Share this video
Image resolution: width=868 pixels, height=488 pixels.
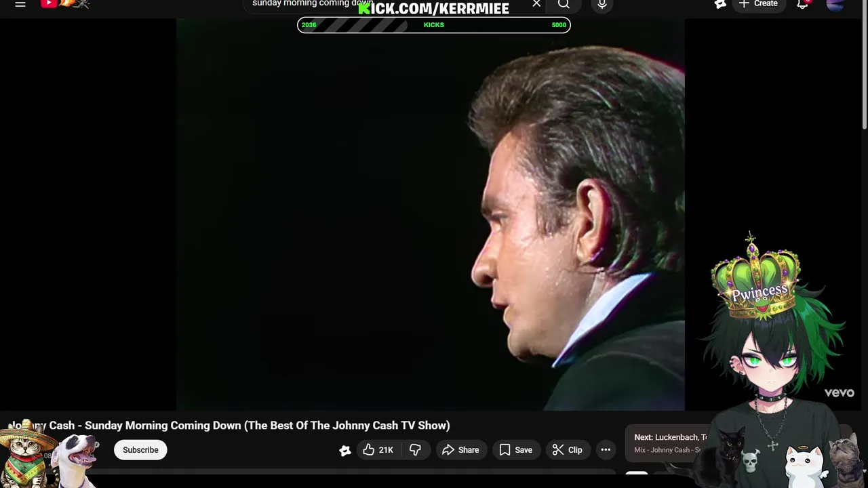pyautogui.click(x=460, y=450)
